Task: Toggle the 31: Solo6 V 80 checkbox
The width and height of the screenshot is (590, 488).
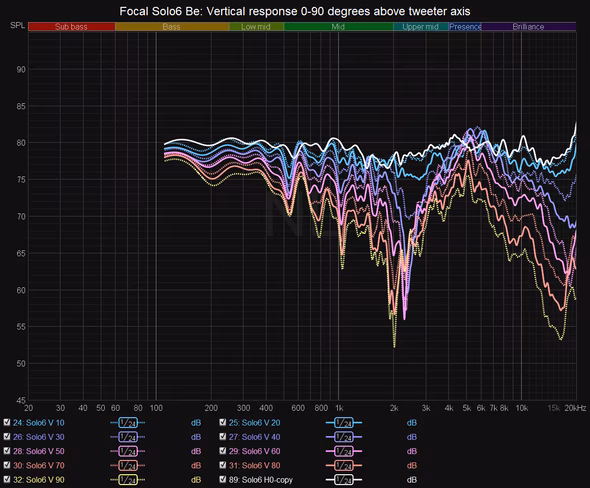Action: (x=223, y=465)
